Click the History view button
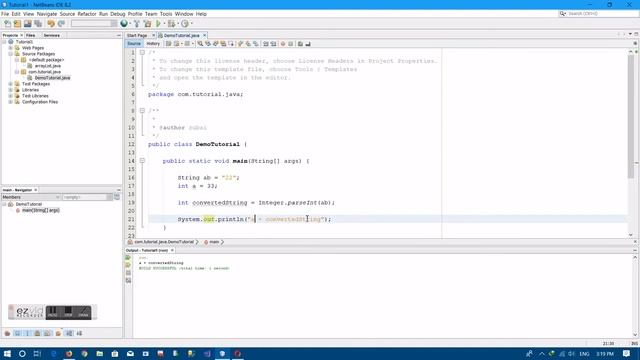This screenshot has width=640, height=360. point(153,44)
